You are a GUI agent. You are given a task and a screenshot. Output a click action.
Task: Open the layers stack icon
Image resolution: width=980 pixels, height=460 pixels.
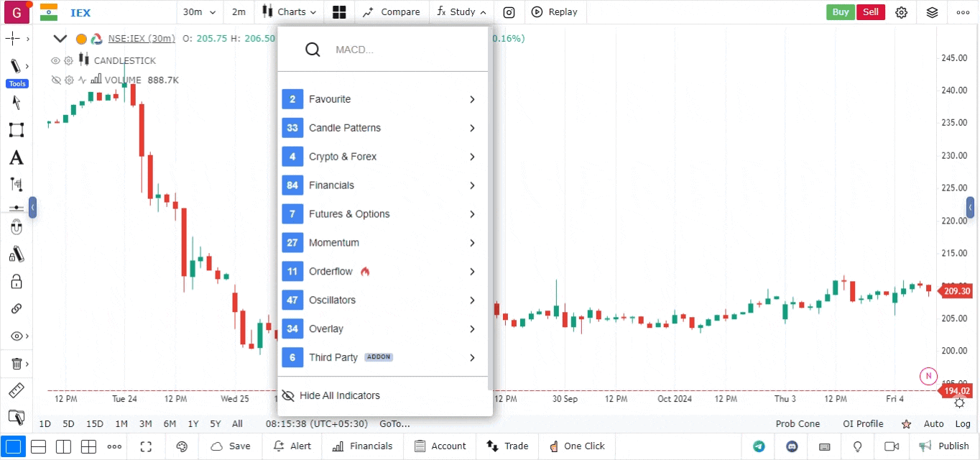(x=932, y=12)
